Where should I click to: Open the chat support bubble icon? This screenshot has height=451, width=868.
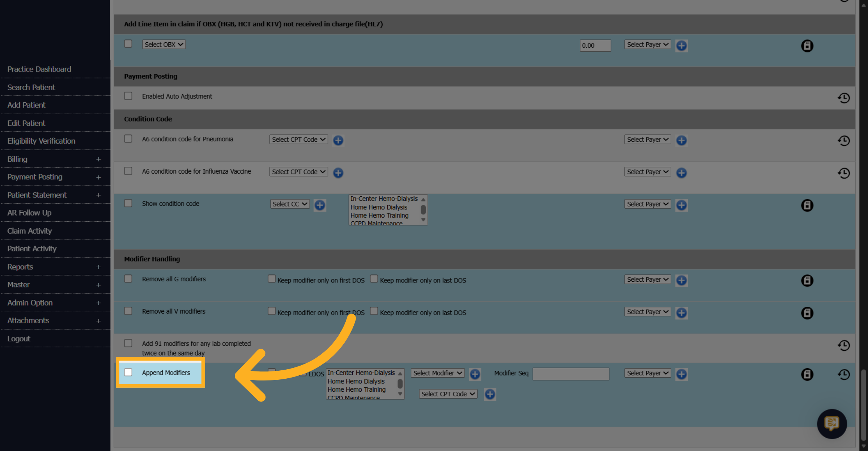point(832,424)
